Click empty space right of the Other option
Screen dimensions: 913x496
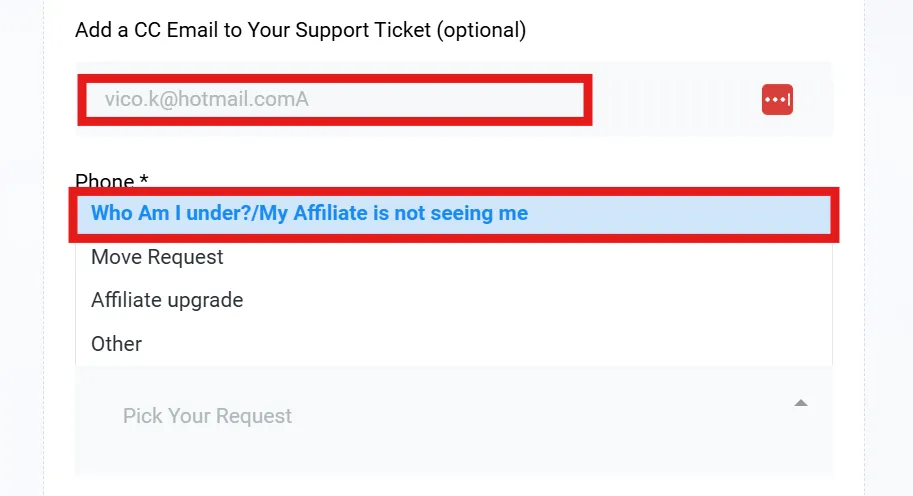click(483, 344)
